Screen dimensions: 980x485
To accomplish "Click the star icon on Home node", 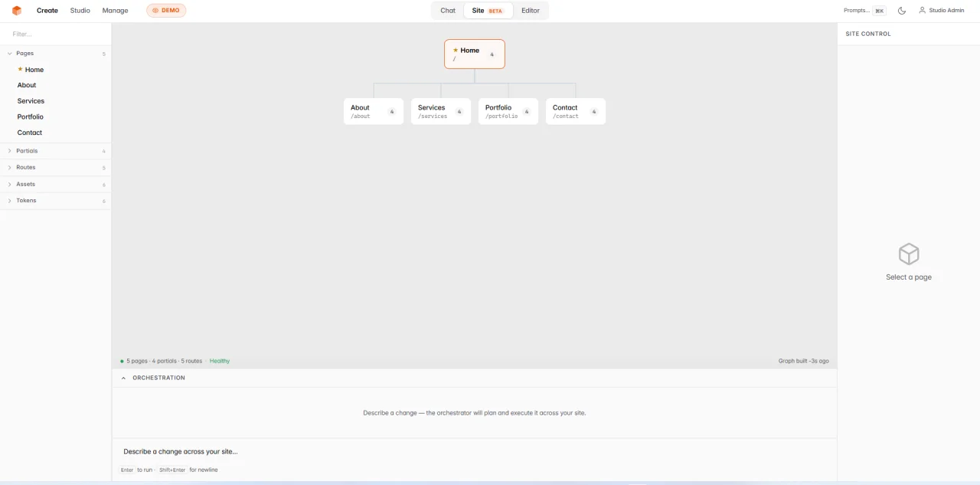I will (456, 50).
